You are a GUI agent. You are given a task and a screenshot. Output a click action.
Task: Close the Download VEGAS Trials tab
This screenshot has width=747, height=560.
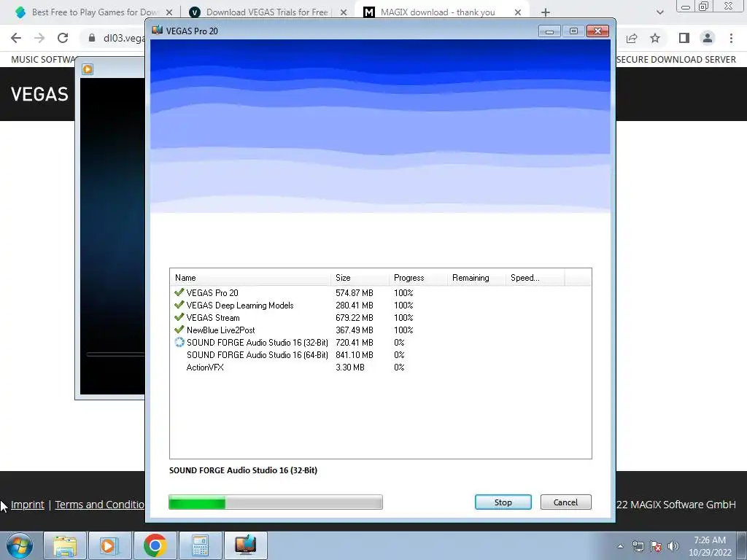pyautogui.click(x=343, y=12)
